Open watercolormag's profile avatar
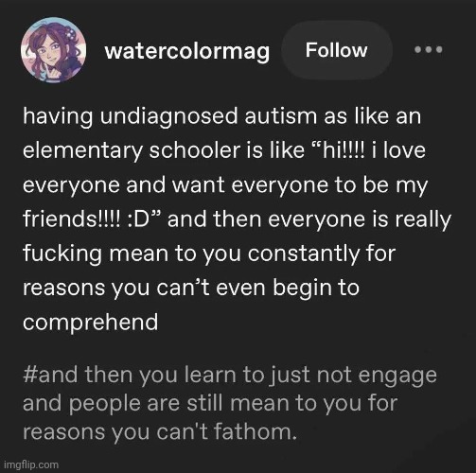Viewport: 476px width, 473px height. 53,50
